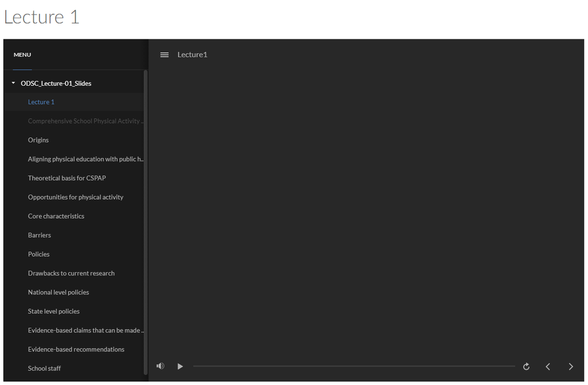Screen dimensions: 588x385
Task: Select National level policies
Action: tap(58, 292)
